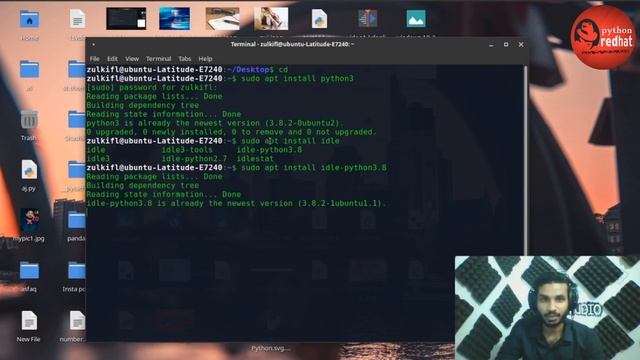Click the Terminal window title bar text

[x=292, y=44]
